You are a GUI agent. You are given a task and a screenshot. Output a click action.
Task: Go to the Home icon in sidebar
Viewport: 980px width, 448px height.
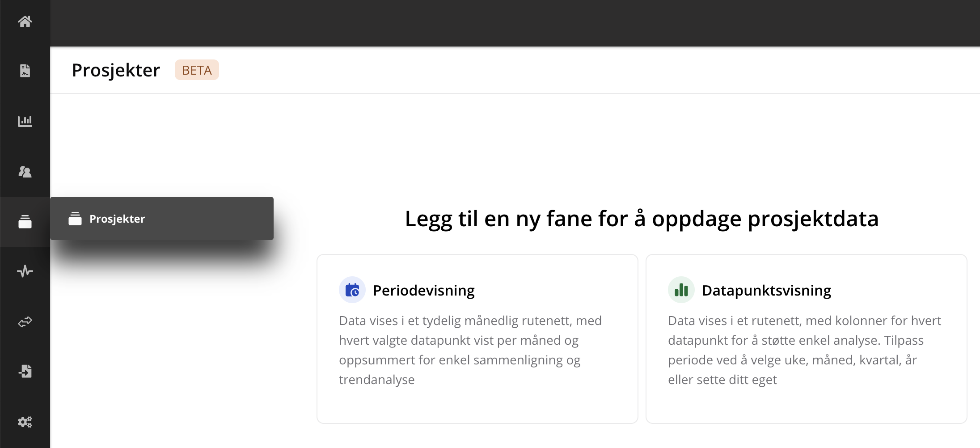click(x=25, y=21)
